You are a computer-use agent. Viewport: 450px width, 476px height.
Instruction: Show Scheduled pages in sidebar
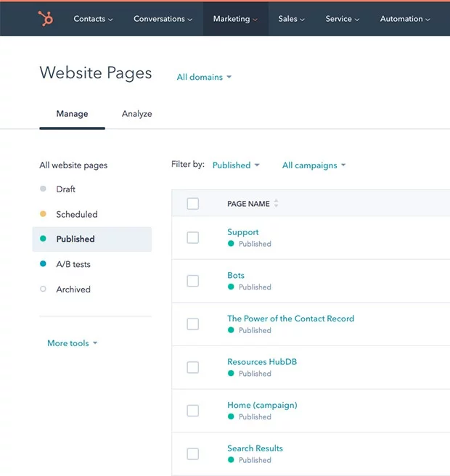(x=77, y=214)
